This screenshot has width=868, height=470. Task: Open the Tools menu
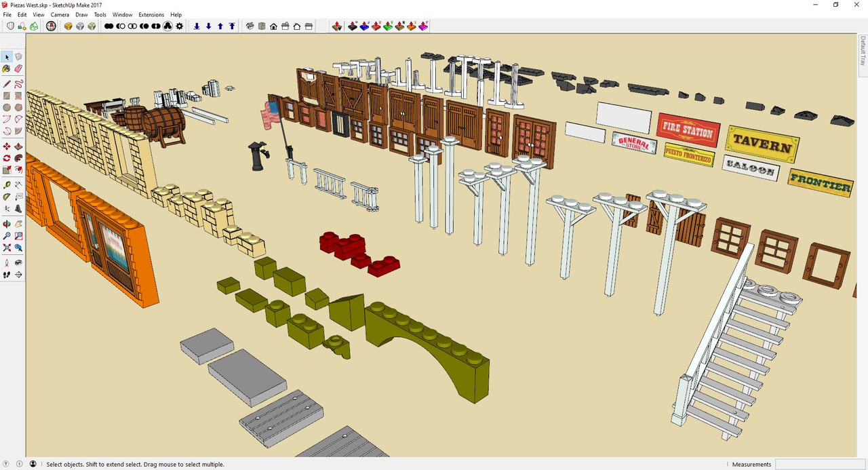pyautogui.click(x=100, y=14)
